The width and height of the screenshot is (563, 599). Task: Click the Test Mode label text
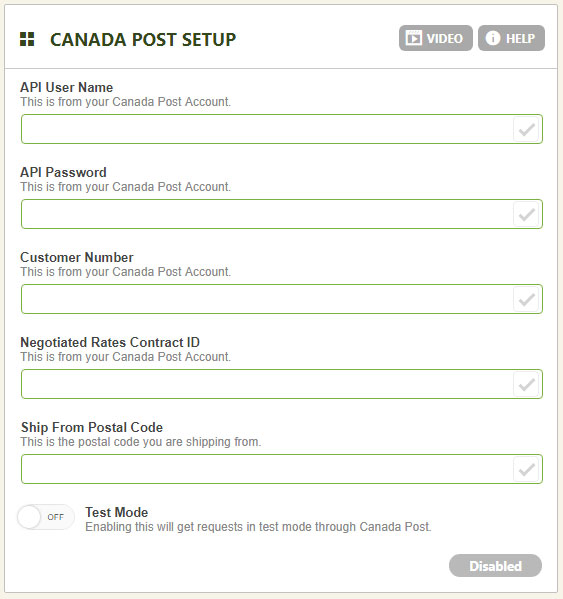[116, 512]
